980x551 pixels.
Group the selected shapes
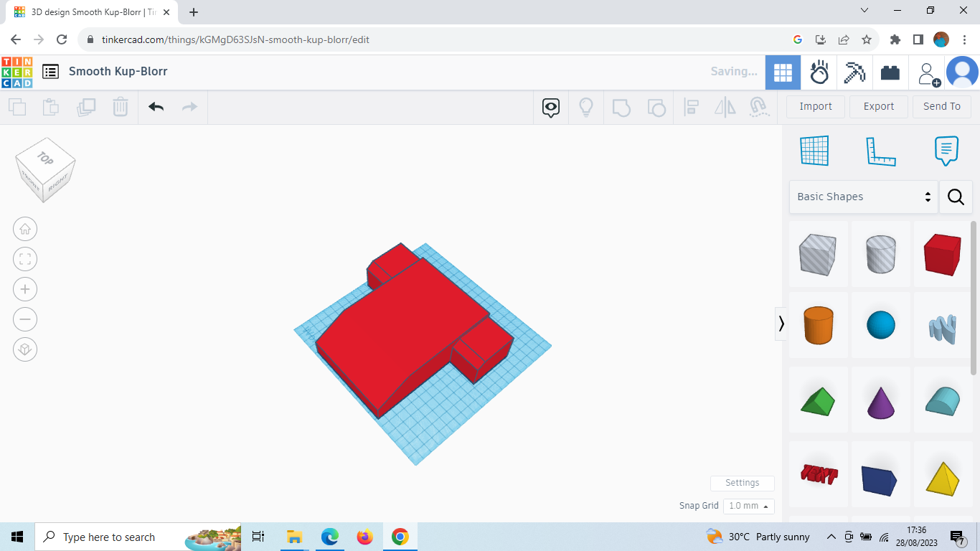click(621, 106)
